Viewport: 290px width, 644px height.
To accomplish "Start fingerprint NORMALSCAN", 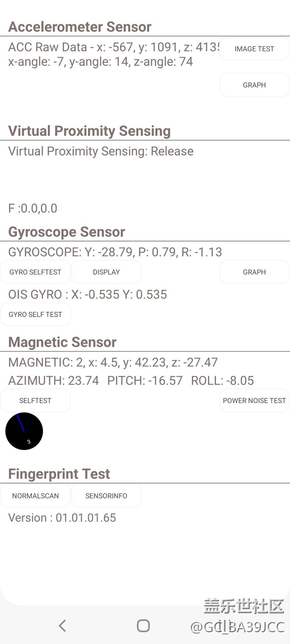I will click(x=35, y=496).
